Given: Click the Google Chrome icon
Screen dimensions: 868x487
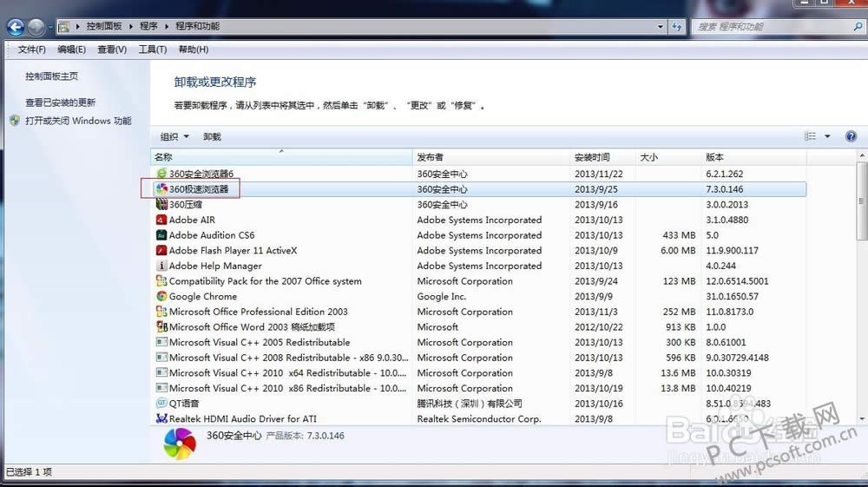Looking at the screenshot, I should click(x=161, y=297).
